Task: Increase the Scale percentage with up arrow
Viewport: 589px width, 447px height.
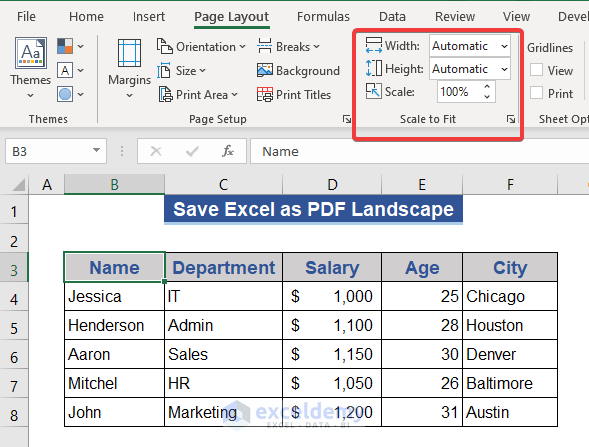Action: [x=487, y=87]
